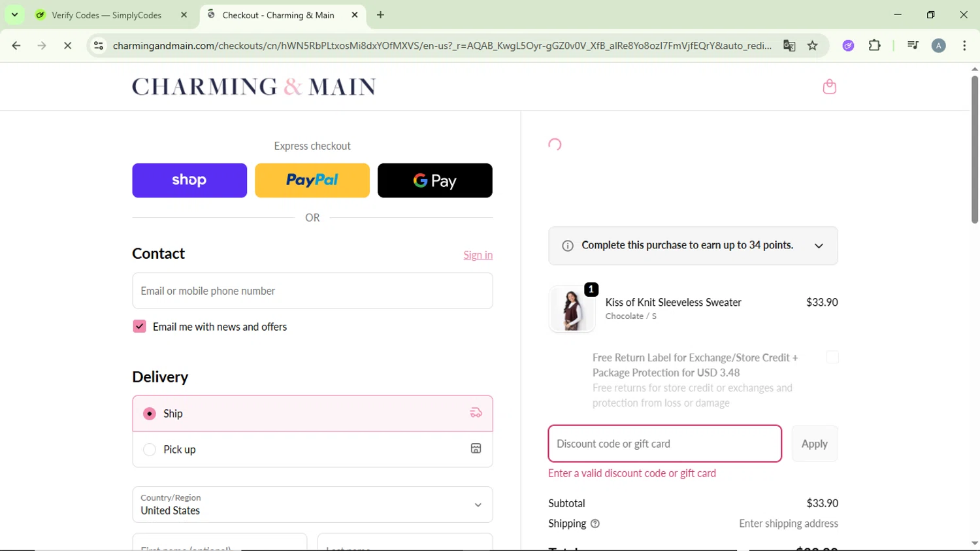Click the store icon in Pick up row
980x551 pixels.
[476, 448]
